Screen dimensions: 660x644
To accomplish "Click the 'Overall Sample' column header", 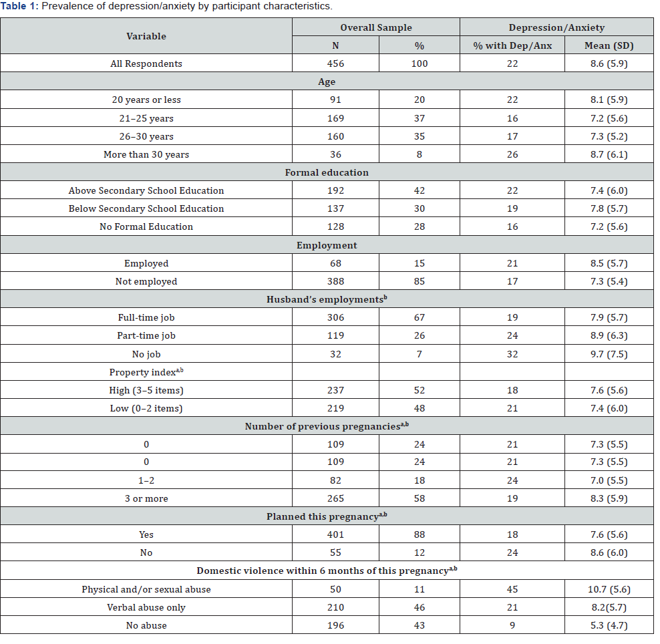I will [x=375, y=27].
